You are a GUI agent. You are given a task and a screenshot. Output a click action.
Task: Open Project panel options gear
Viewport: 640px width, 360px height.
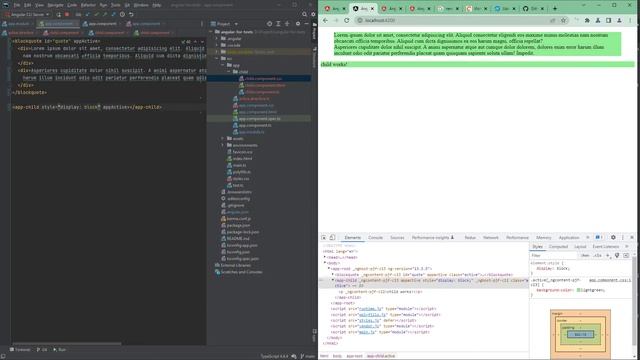click(x=298, y=24)
